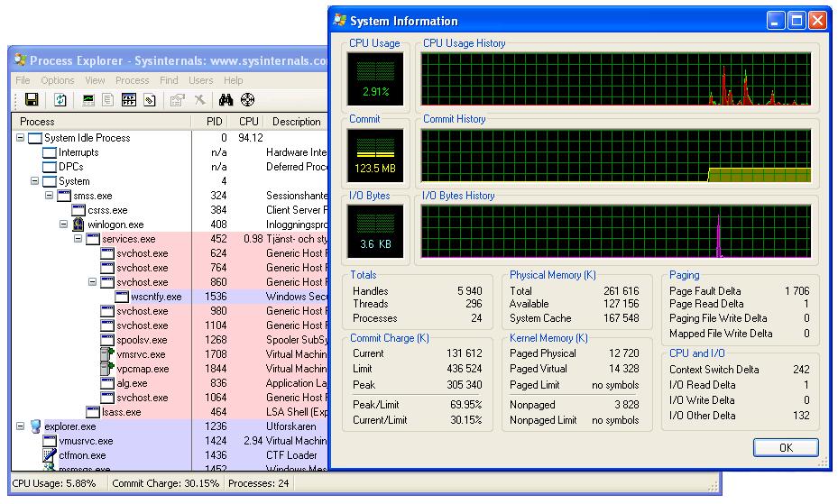Click the crosshair Find Window's Process icon
Screen dimensions: 838x504
point(247,100)
